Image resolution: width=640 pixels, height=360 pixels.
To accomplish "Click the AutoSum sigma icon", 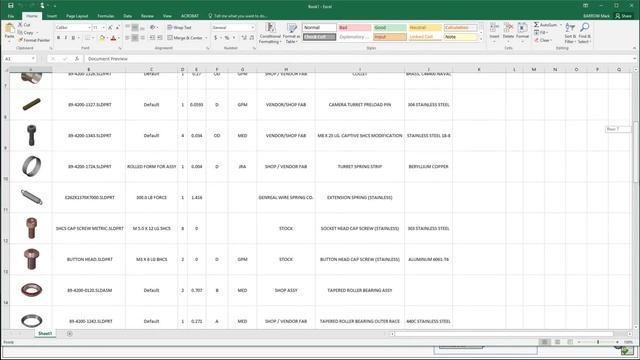I will click(536, 25).
